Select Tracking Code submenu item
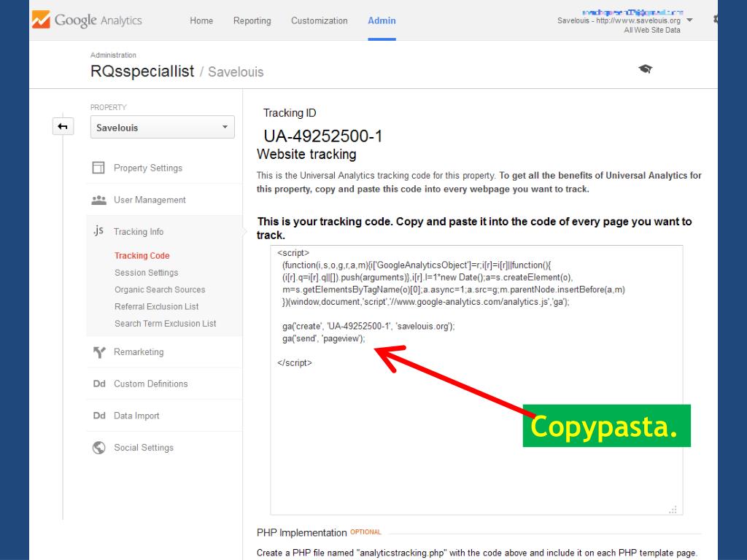The image size is (747, 560). point(142,256)
